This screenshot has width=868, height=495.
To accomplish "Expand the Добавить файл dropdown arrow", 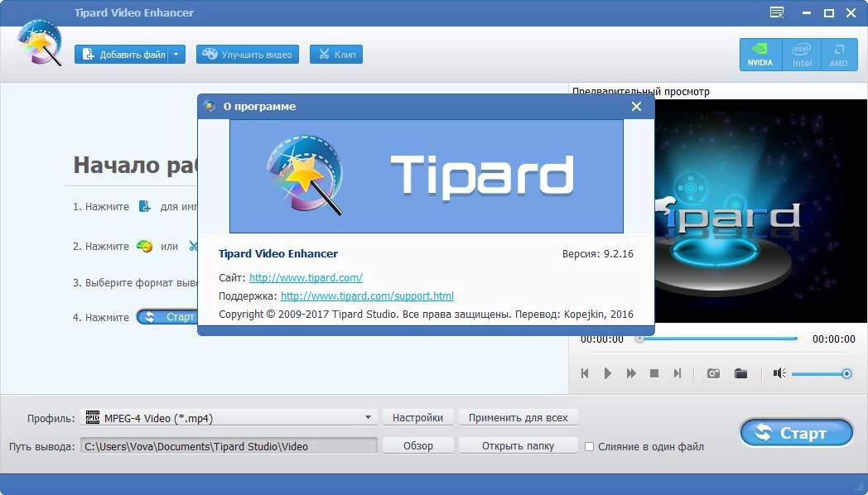I will click(x=176, y=54).
